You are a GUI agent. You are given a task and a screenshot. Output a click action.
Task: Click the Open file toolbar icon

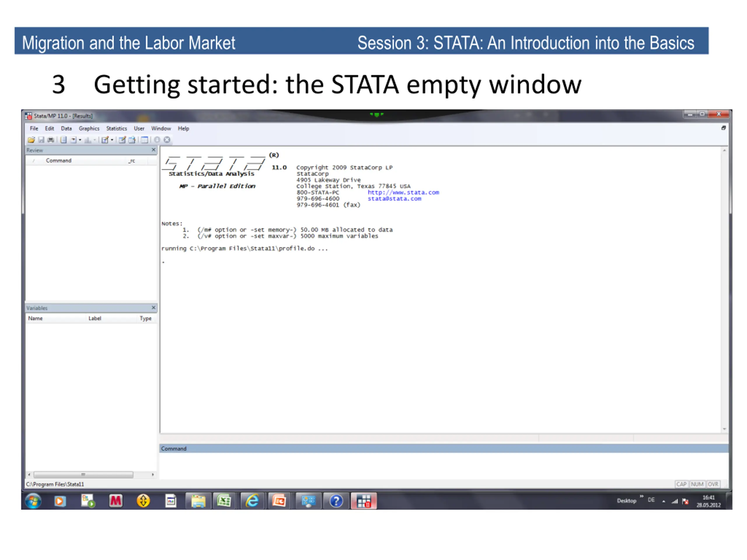click(32, 140)
